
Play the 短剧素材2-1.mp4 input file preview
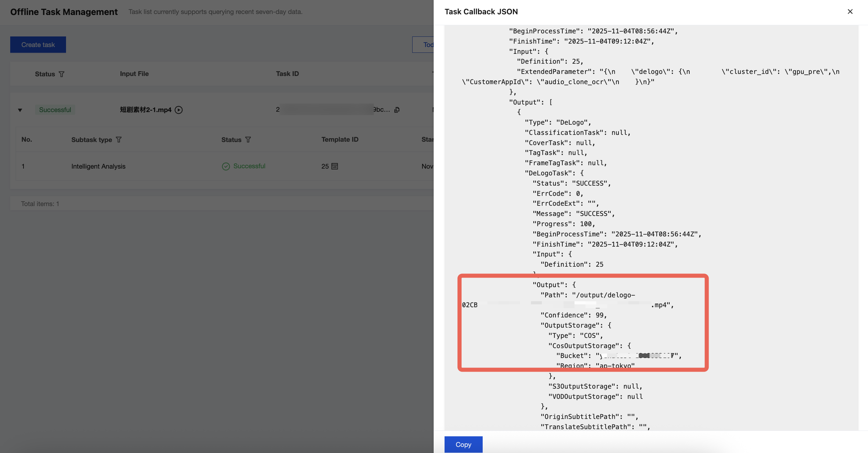click(x=179, y=110)
